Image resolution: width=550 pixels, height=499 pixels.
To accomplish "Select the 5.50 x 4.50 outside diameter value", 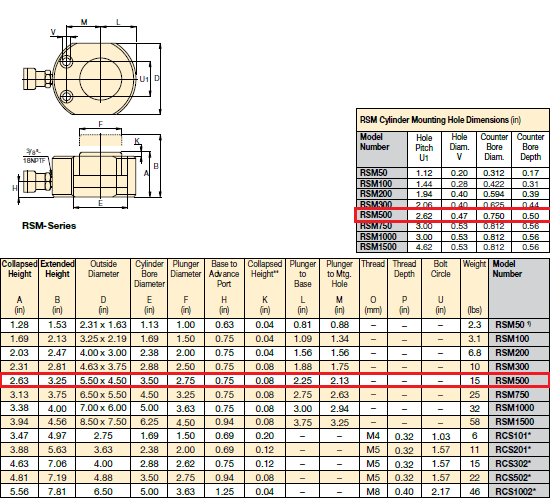I will pos(103,380).
